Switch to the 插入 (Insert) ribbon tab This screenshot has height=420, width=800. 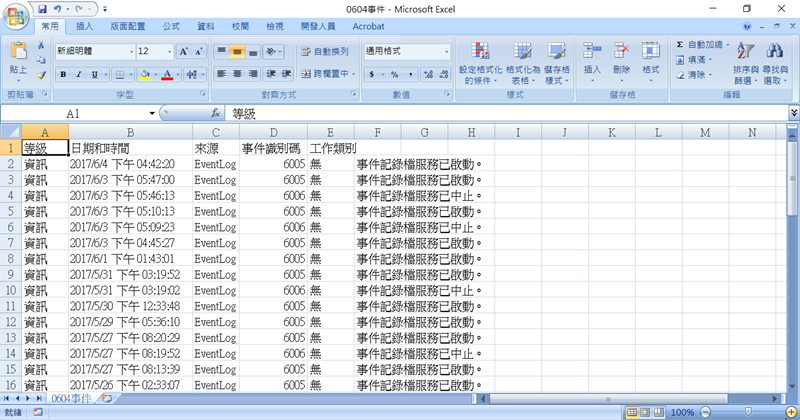tap(84, 26)
